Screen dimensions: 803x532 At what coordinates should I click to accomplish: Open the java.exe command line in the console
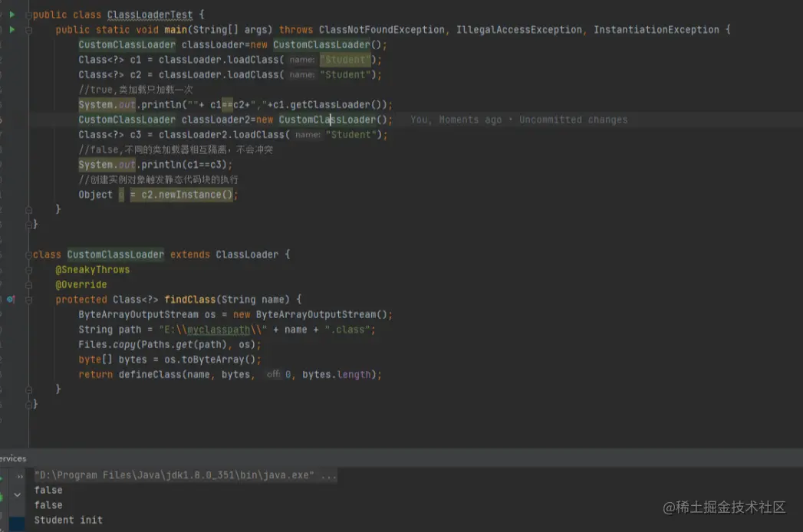[186, 475]
